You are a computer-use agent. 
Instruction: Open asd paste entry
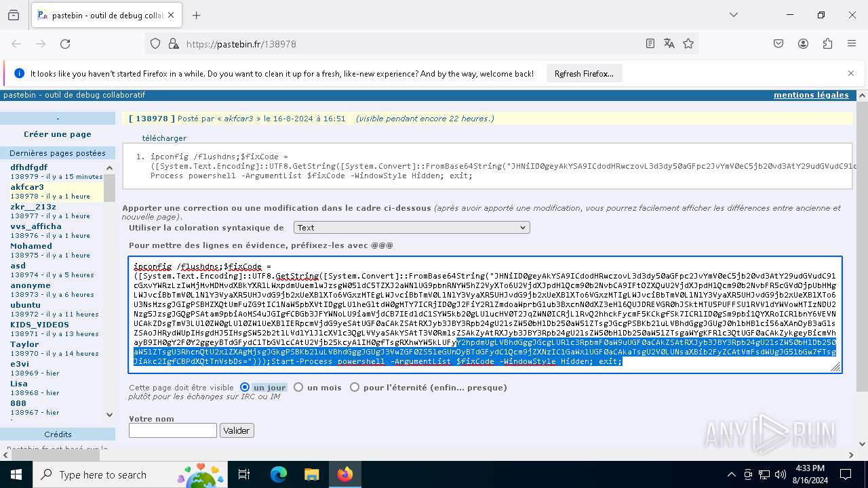pyautogui.click(x=18, y=266)
